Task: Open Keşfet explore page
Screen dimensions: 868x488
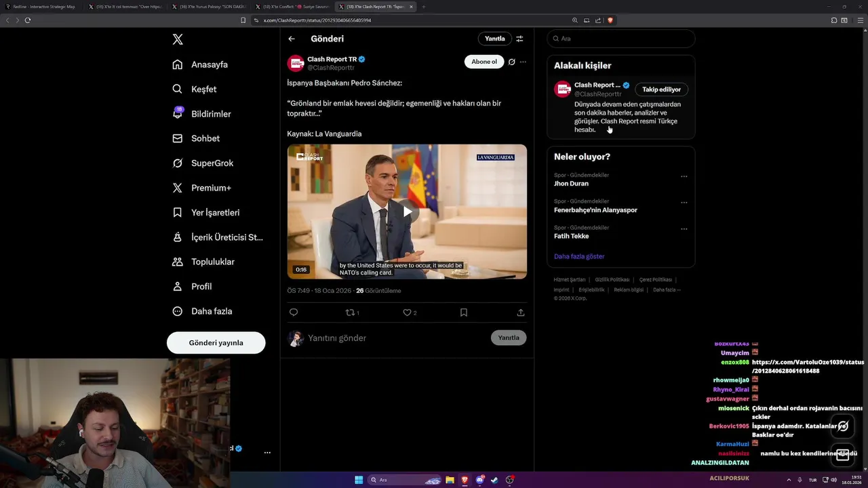Action: click(x=195, y=89)
